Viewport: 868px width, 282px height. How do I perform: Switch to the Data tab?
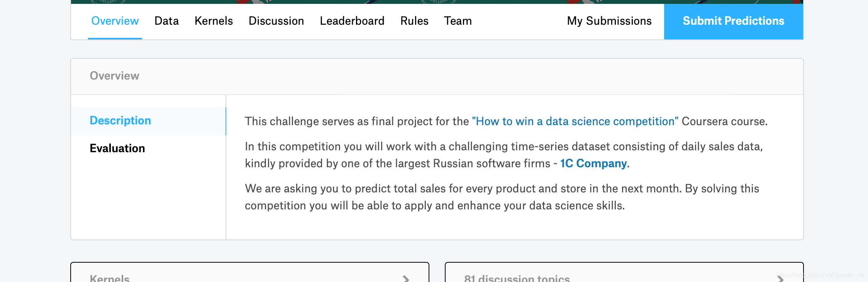(x=166, y=21)
